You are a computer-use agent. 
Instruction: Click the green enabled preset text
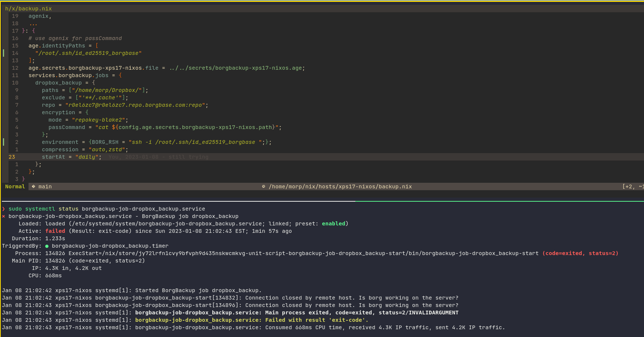coord(333,224)
